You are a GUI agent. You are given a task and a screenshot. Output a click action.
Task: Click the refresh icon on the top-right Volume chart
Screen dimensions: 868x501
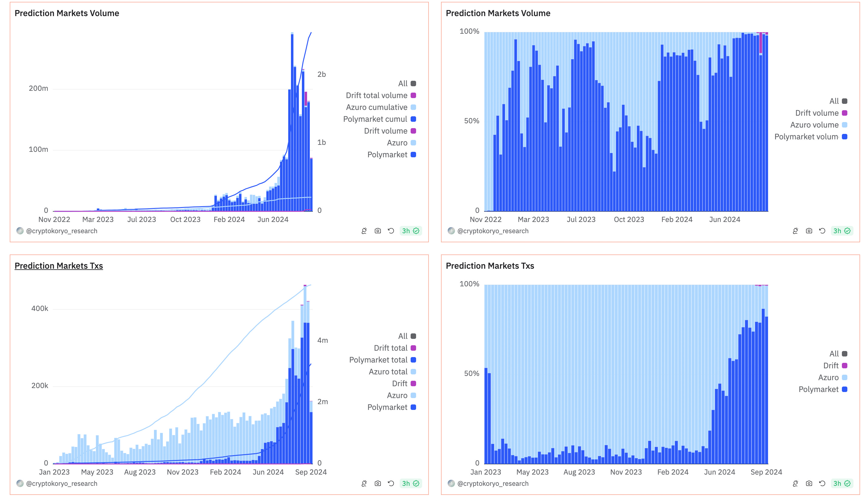[822, 231]
